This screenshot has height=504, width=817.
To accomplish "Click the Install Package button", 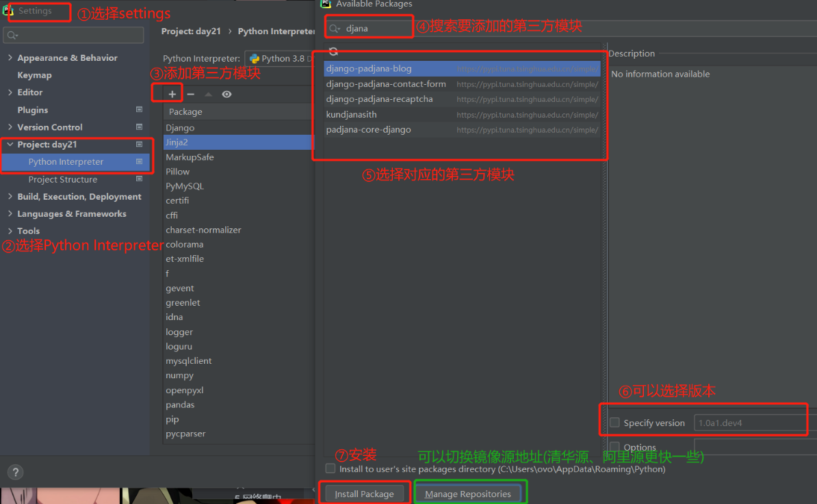I will pyautogui.click(x=364, y=494).
